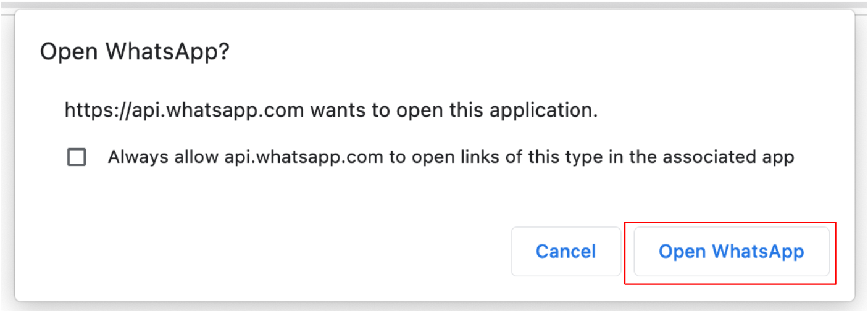Image resolution: width=868 pixels, height=311 pixels.
Task: Click the https://api.whatsapp.com URL text
Action: click(184, 111)
